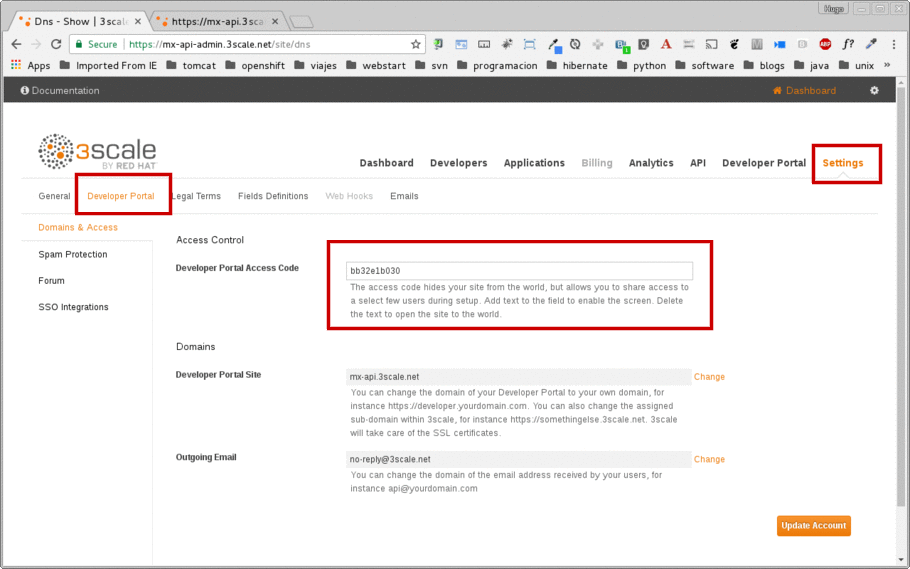Click the rightmost eyedropper extension icon
Screen dimensions: 910x569
click(x=871, y=44)
